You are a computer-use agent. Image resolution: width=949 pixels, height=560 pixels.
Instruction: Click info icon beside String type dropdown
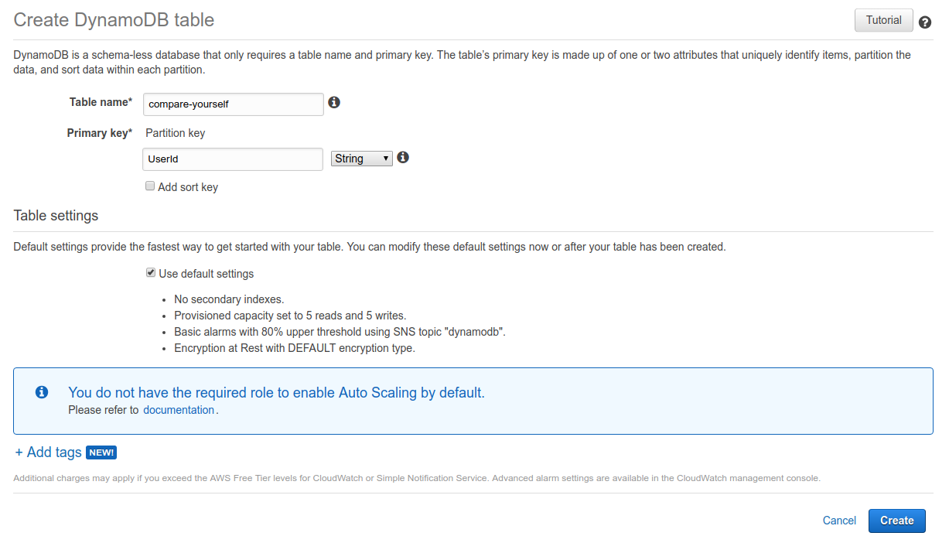(x=402, y=157)
